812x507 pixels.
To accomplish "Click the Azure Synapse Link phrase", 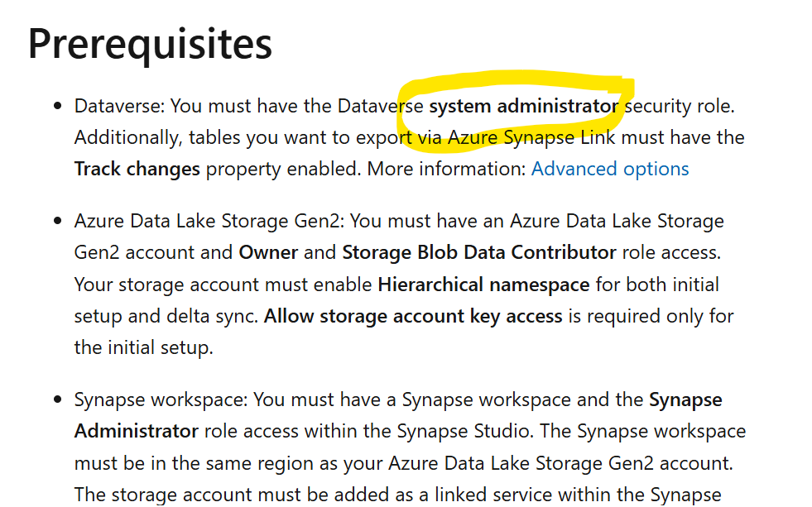I will [x=531, y=137].
